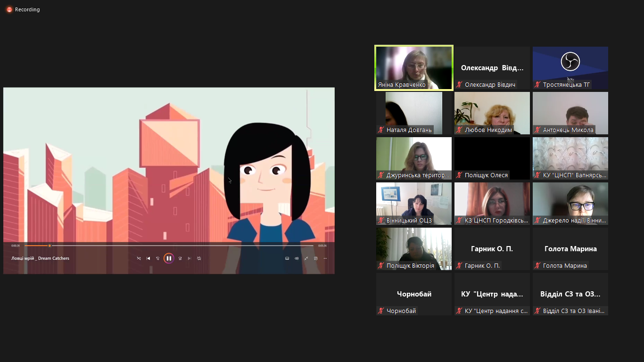Open more options menu in media player

tap(325, 258)
